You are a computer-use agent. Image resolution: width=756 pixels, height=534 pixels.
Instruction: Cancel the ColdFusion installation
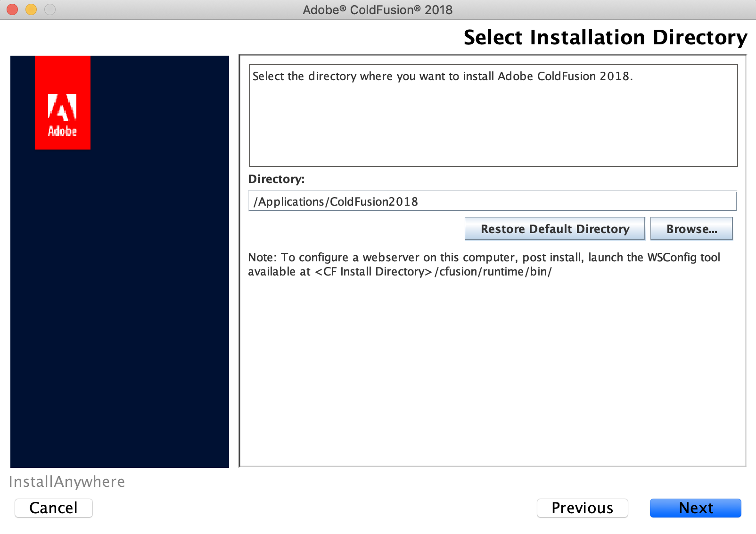(53, 508)
